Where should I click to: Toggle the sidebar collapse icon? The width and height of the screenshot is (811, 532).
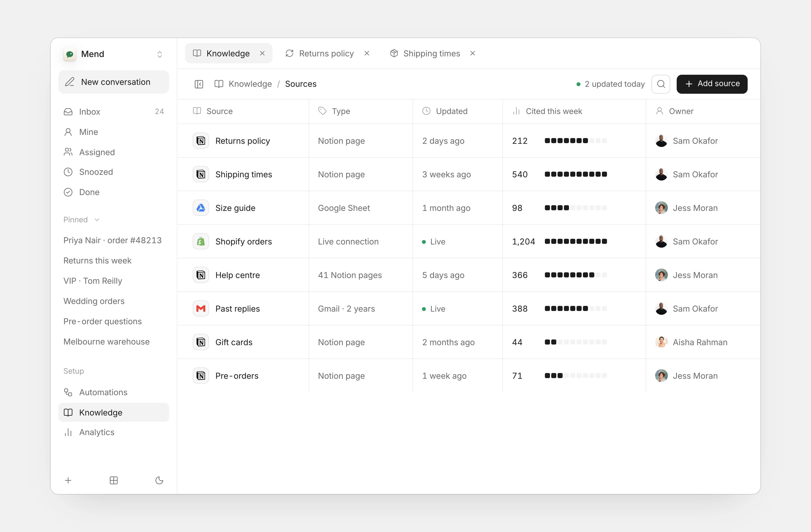pos(199,84)
